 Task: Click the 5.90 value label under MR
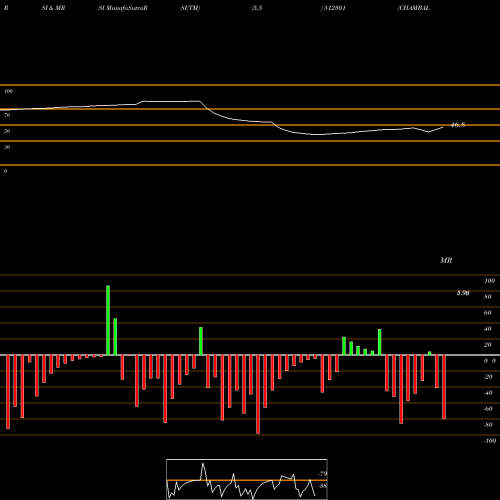click(x=463, y=293)
